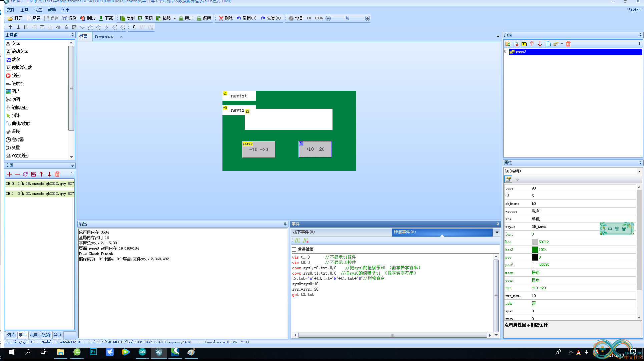
Task: Click the zoom out minus icon
Action: coord(328,18)
